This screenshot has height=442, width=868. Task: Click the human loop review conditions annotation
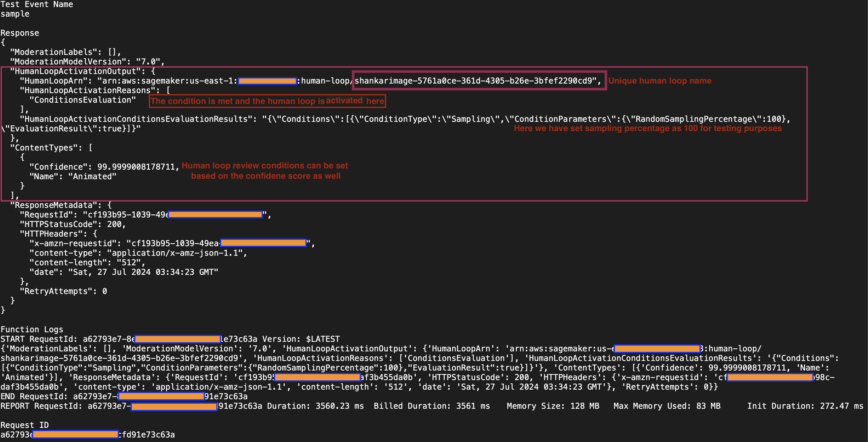point(265,170)
